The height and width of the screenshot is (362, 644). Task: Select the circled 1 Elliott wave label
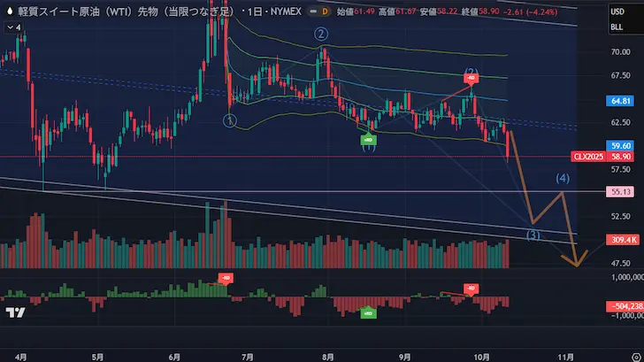(230, 120)
